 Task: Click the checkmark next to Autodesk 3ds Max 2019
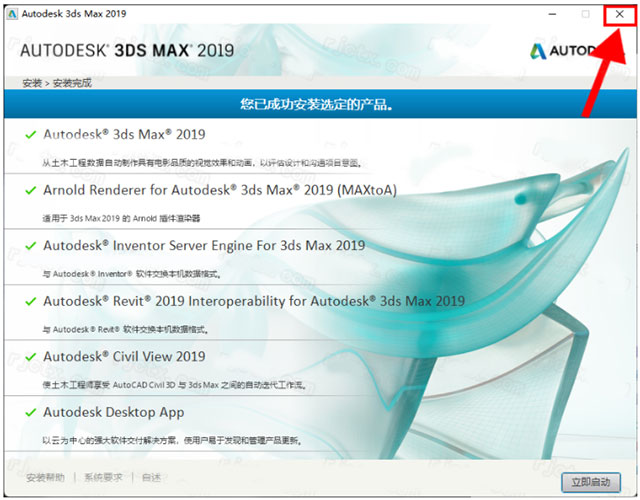click(x=31, y=134)
